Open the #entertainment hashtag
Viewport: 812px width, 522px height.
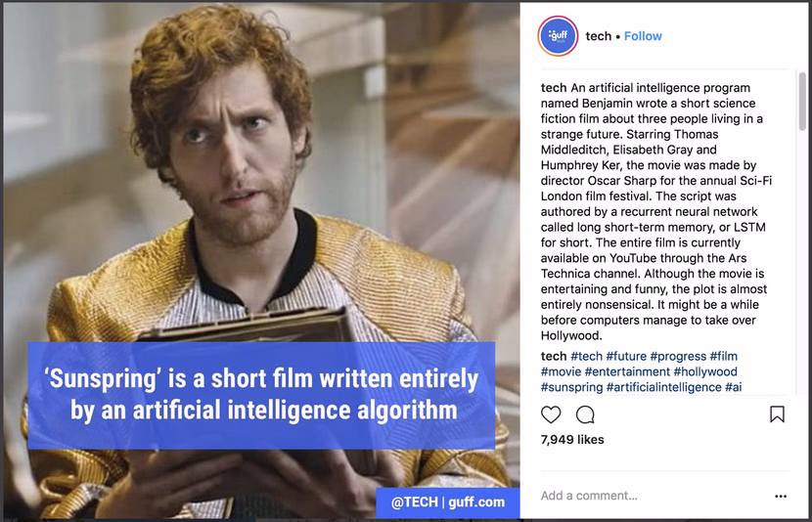click(x=627, y=371)
